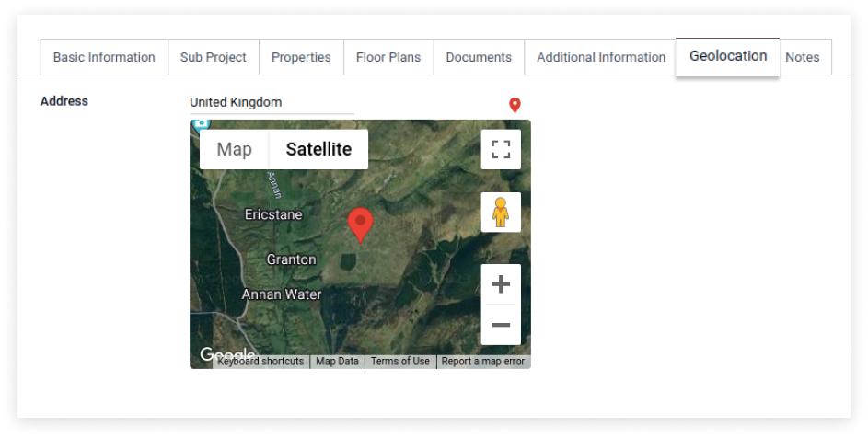Open the Documents tab
Screen dimensions: 868x438
[479, 57]
